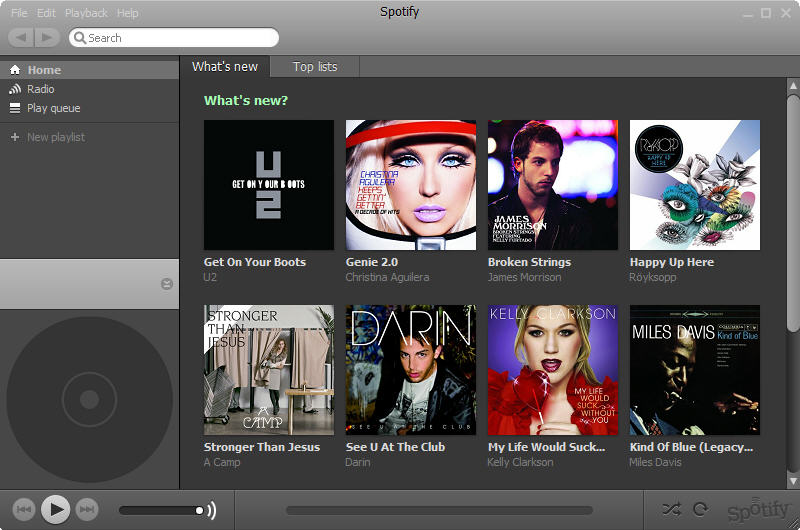The height and width of the screenshot is (530, 800).
Task: Click the Home house icon in sidebar
Action: click(15, 70)
